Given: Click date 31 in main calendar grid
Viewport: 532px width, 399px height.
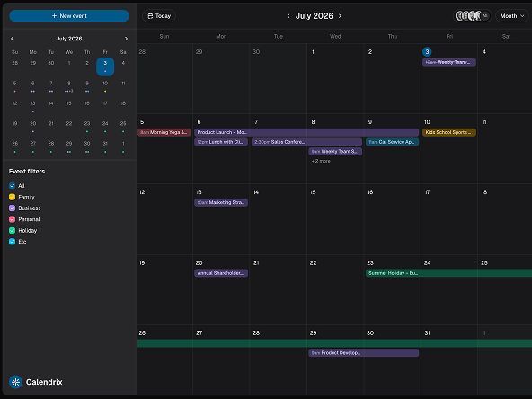Looking at the screenshot, I should (x=427, y=333).
